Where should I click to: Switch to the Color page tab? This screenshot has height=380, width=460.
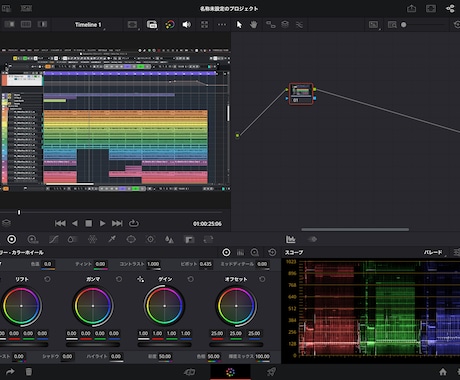[x=230, y=372]
